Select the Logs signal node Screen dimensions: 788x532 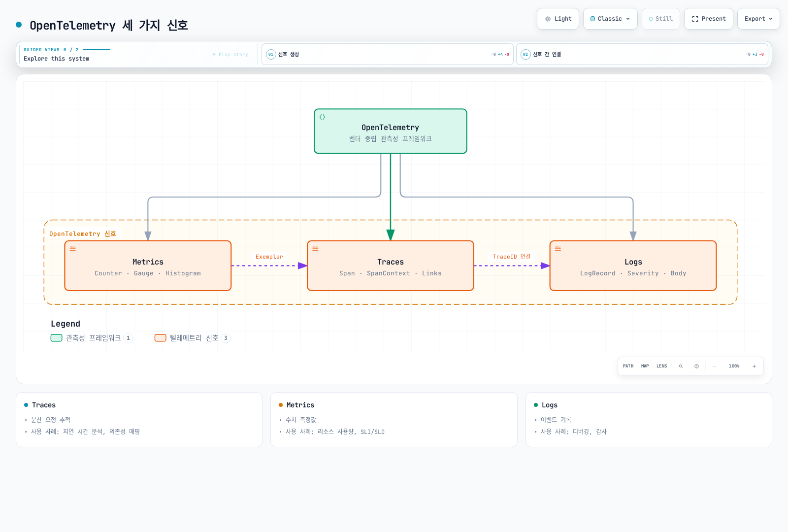(633, 266)
